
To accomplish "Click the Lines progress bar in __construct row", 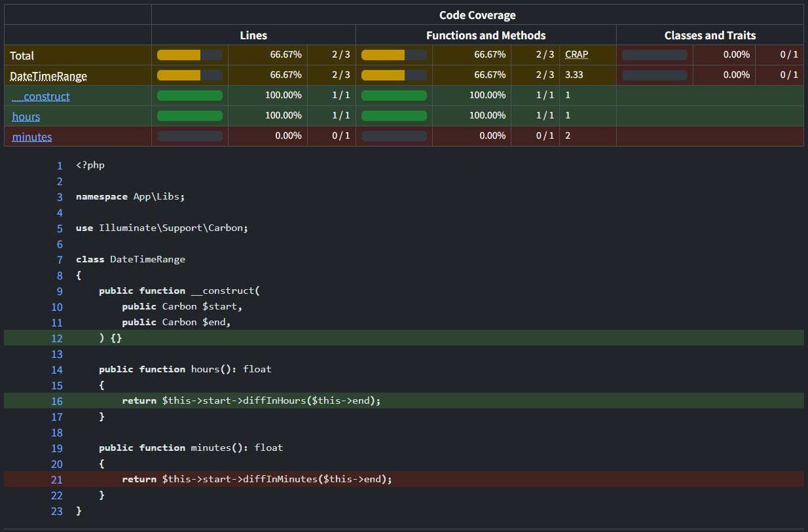I will (x=190, y=96).
